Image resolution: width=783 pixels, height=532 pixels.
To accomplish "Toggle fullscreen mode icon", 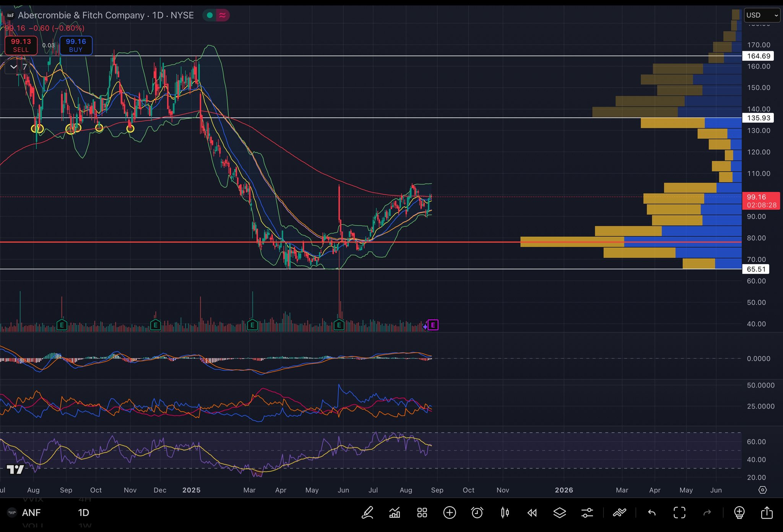I will [679, 513].
